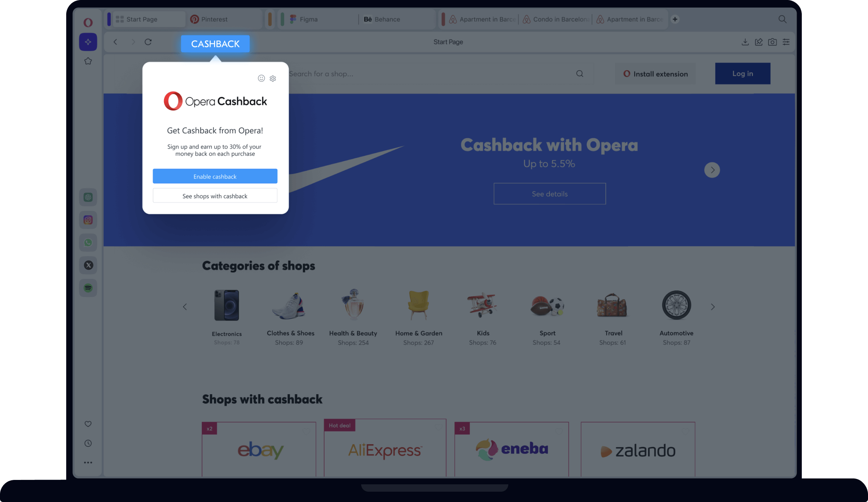Click the Enable cashback button
Image resolution: width=868 pixels, height=502 pixels.
tap(215, 176)
